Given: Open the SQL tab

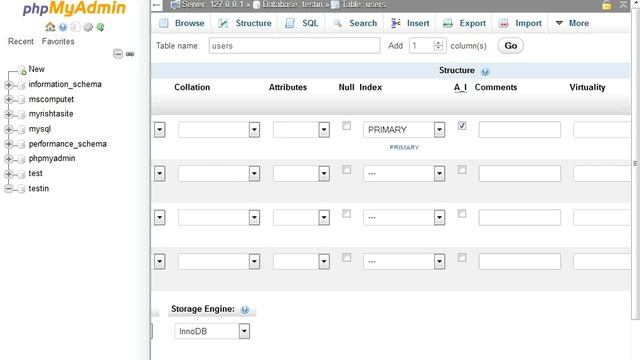Looking at the screenshot, I should click(302, 23).
